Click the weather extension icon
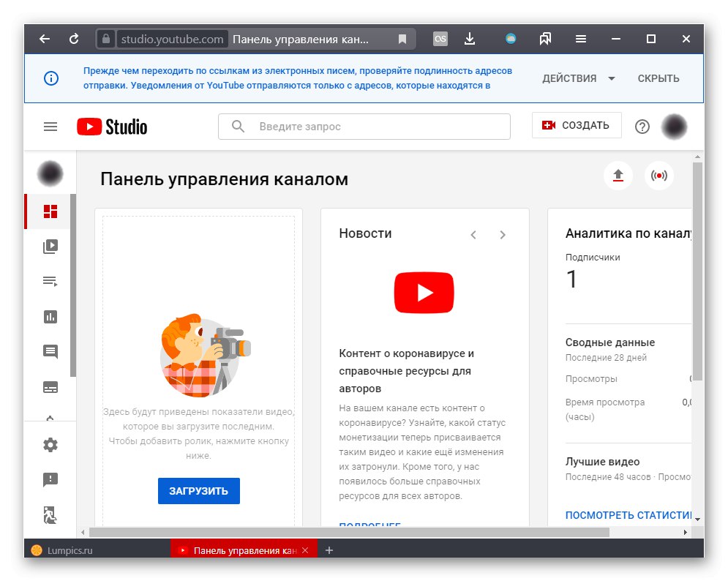The width and height of the screenshot is (728, 581). pyautogui.click(x=511, y=39)
